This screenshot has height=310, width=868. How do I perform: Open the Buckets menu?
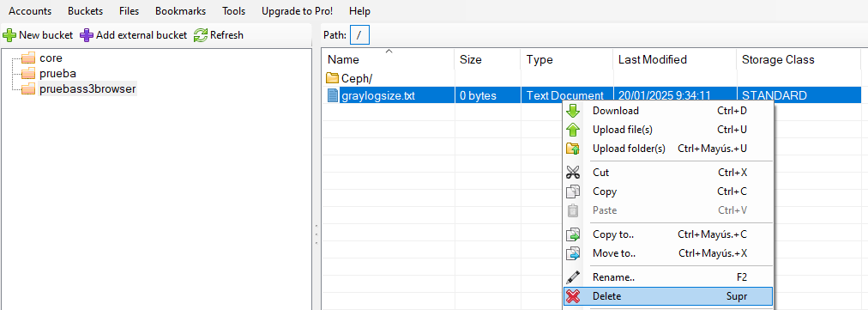(85, 11)
